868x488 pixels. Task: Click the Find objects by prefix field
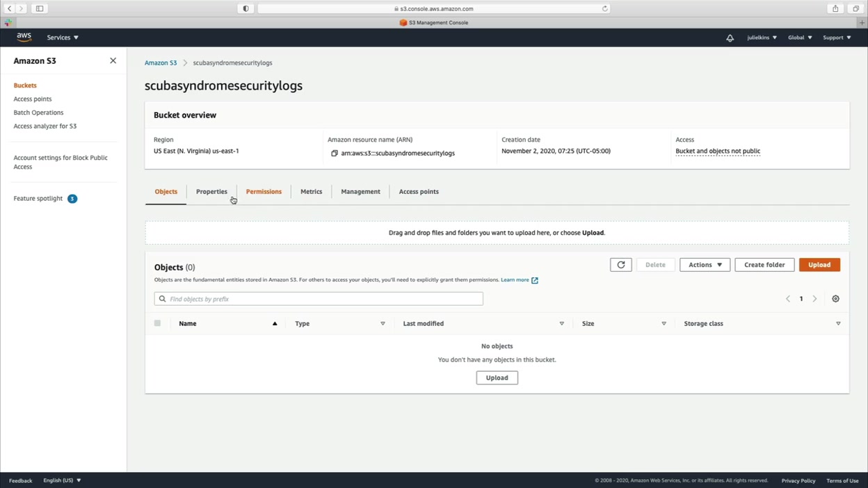tap(319, 299)
